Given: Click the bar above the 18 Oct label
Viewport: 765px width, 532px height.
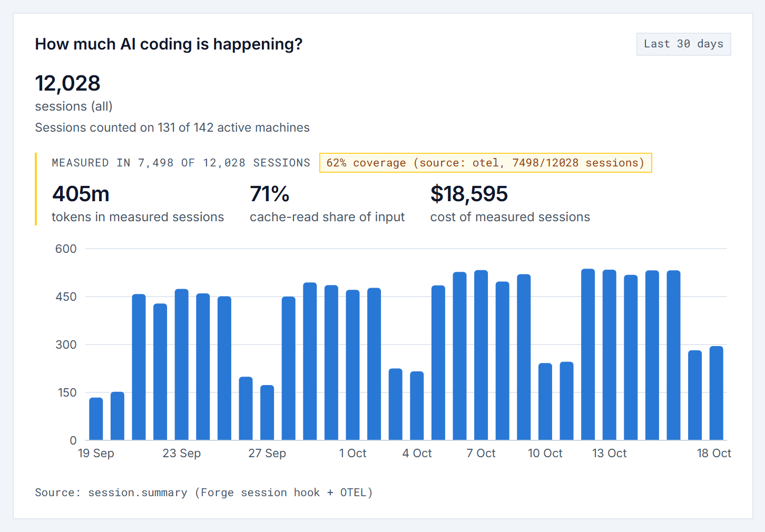Looking at the screenshot, I should coord(717,393).
